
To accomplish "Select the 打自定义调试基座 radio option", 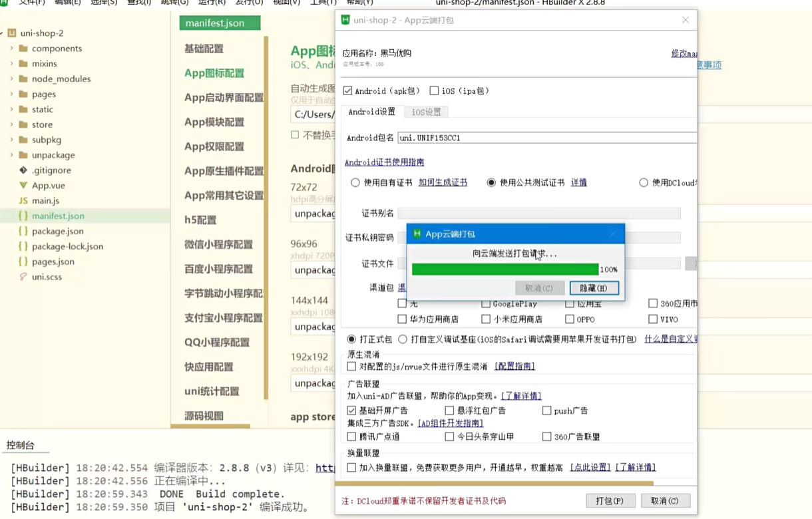I will point(403,339).
